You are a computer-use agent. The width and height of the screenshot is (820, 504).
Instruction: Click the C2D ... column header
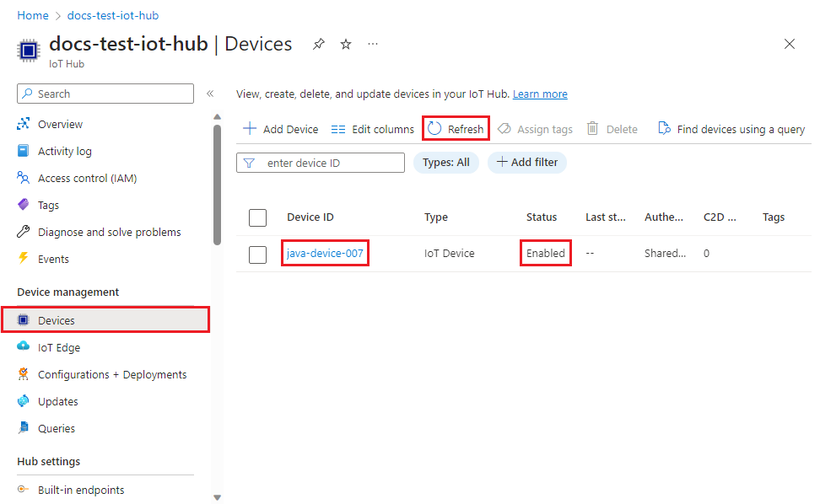[x=720, y=217]
